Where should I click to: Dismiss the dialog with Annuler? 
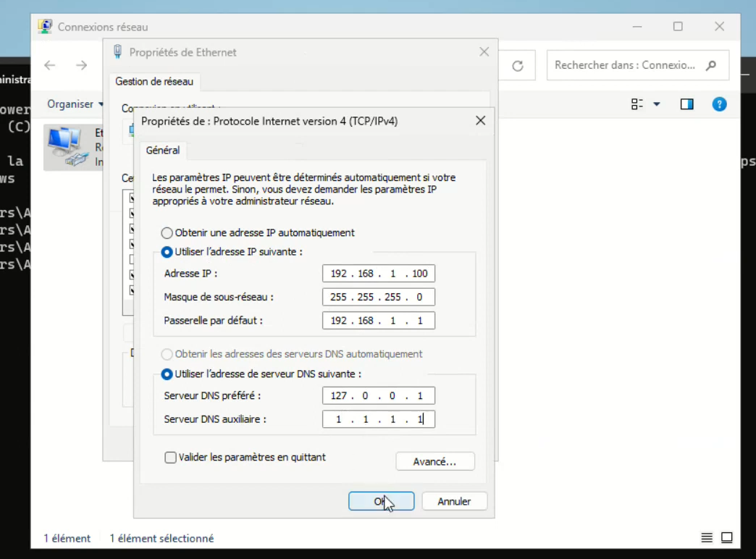click(454, 500)
